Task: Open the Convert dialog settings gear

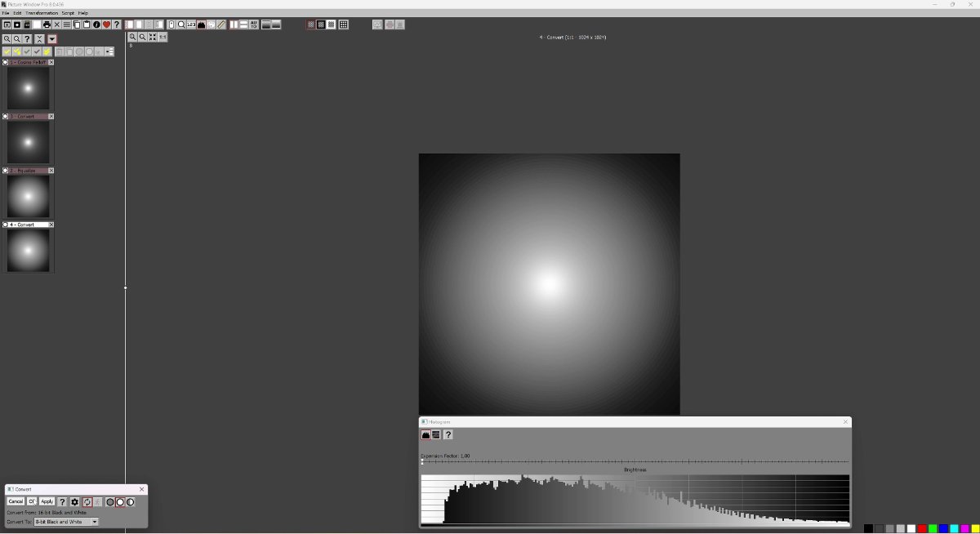Action: (x=74, y=502)
